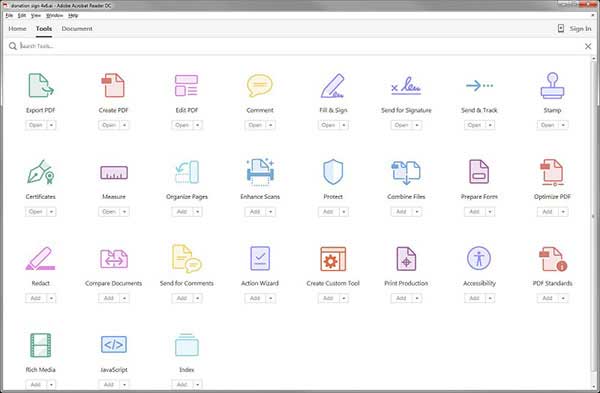Expand the dropdown arrow under Create PDF
The height and width of the screenshot is (393, 600).
(x=124, y=125)
